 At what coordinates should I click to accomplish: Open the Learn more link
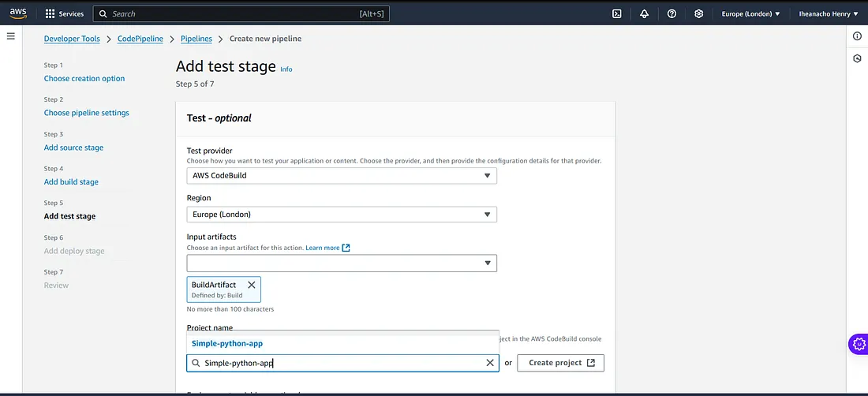(323, 248)
